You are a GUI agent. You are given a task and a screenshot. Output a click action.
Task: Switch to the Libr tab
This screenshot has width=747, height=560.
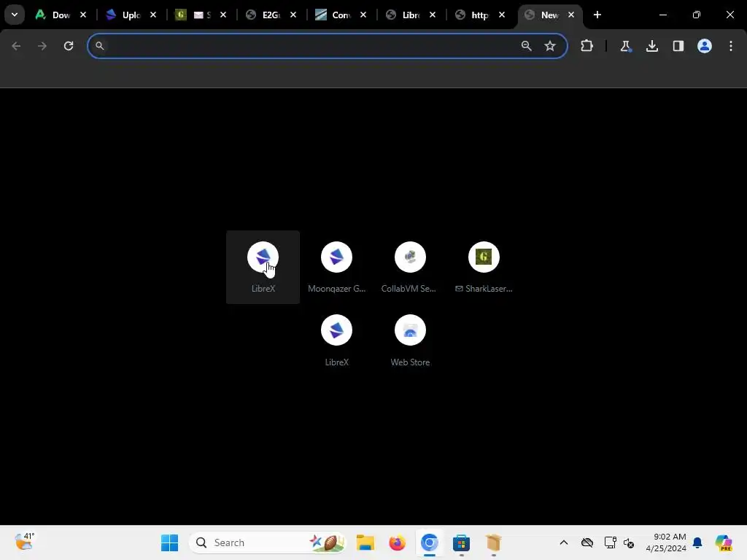click(x=403, y=15)
